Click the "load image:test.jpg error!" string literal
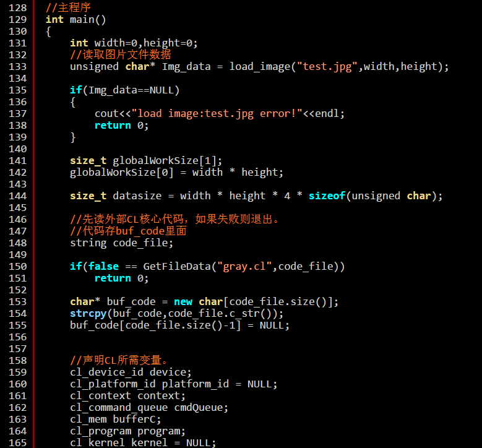Image resolution: width=482 pixels, height=448 pixels. [217, 113]
